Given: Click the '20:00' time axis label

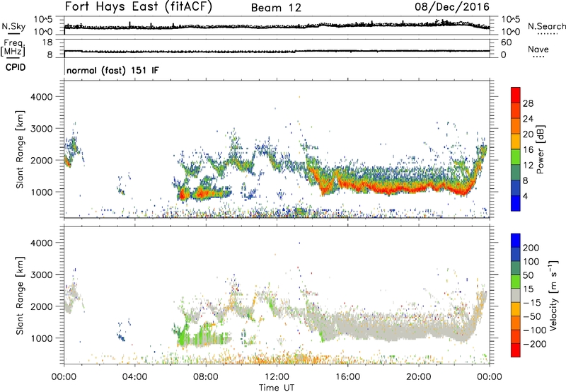Looking at the screenshot, I should click(x=419, y=377).
